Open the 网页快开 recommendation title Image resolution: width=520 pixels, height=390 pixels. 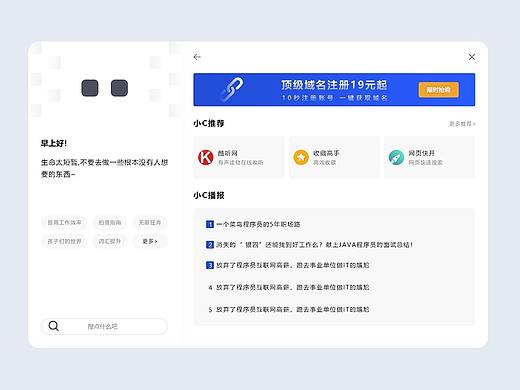click(422, 153)
